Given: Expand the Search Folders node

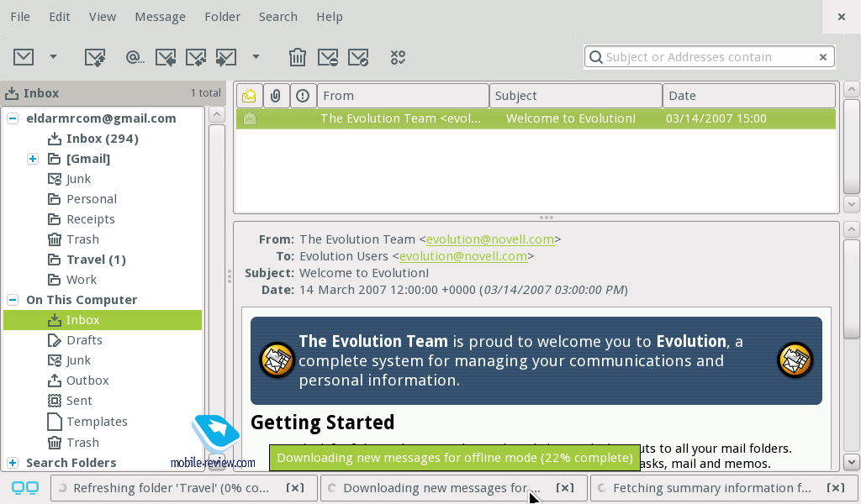Looking at the screenshot, I should point(12,462).
